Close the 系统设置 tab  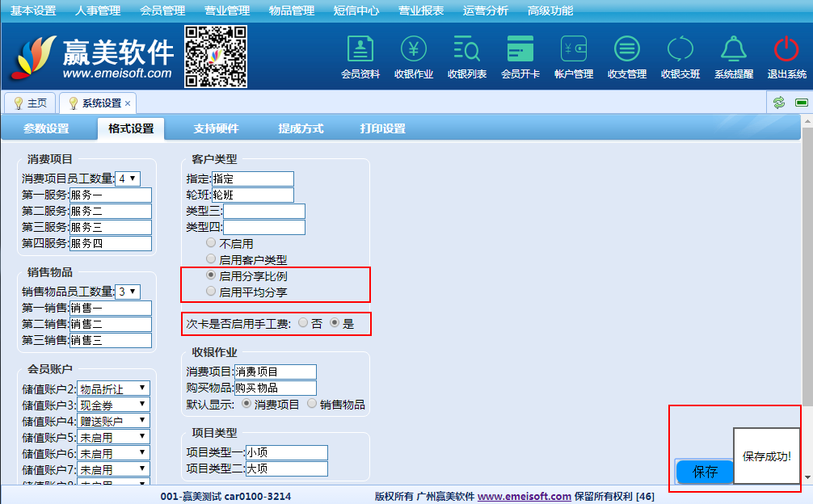(x=128, y=103)
